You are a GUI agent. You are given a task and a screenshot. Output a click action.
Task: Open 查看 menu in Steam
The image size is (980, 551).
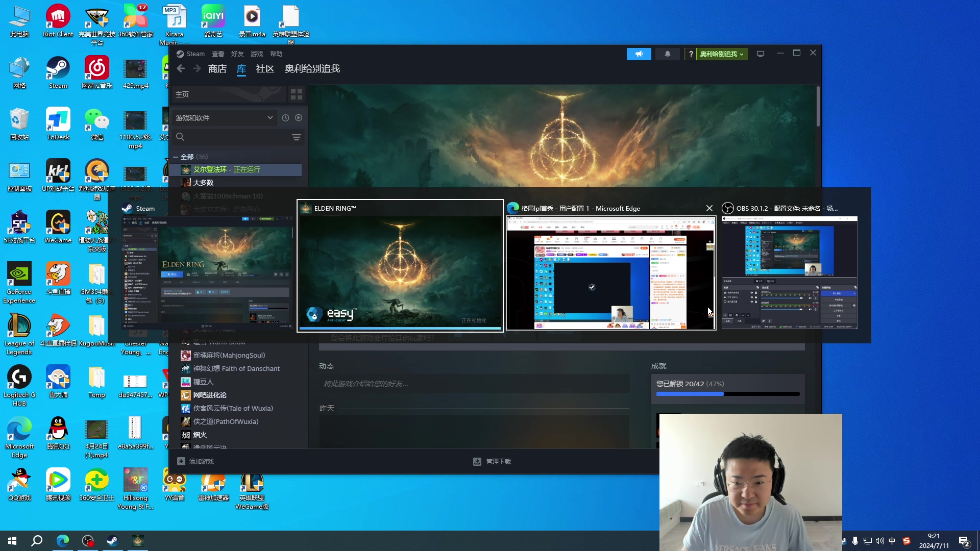tap(218, 54)
